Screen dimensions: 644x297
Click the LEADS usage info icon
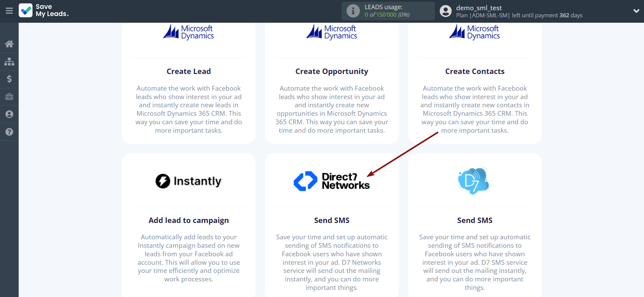(x=353, y=11)
